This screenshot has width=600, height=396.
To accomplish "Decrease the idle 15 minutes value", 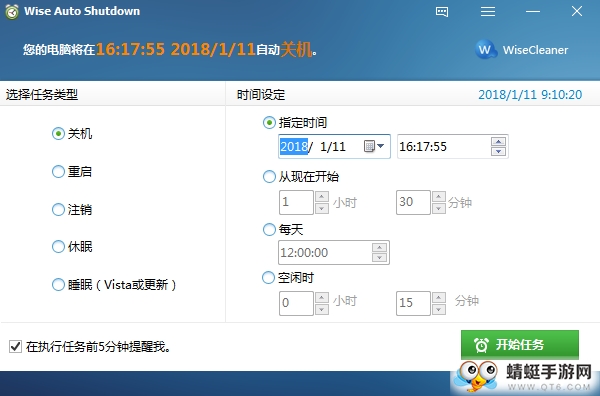I will 439,309.
